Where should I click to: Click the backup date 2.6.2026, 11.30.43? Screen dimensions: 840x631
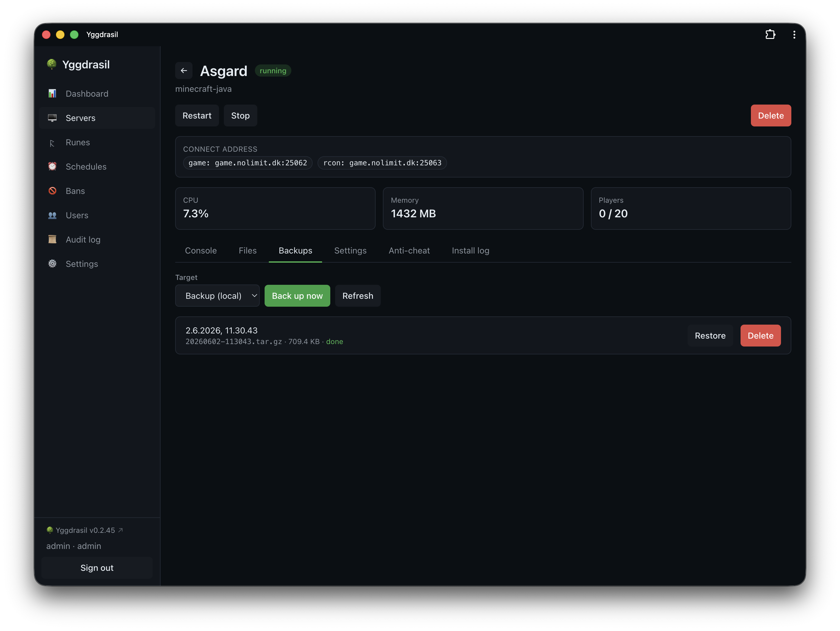coord(221,330)
